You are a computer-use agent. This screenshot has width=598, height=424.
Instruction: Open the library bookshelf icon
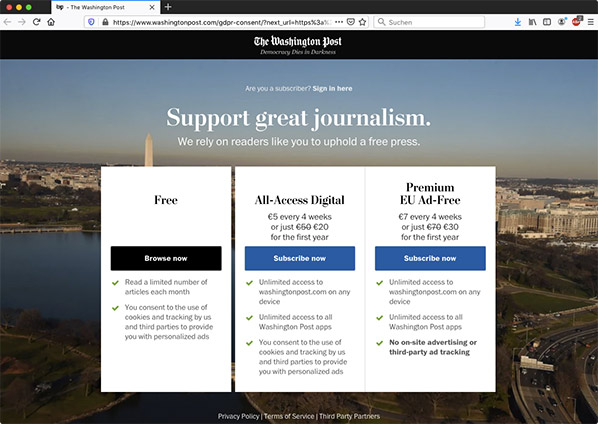click(x=532, y=22)
